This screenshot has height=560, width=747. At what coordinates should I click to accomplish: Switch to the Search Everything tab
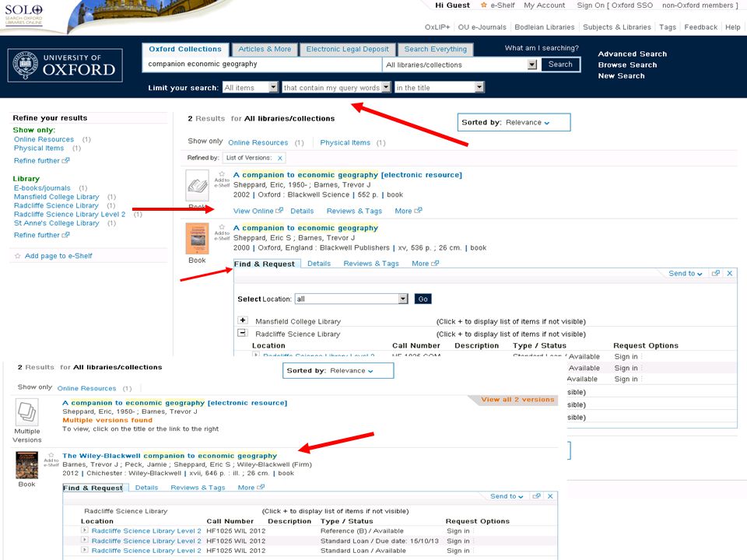(x=436, y=49)
